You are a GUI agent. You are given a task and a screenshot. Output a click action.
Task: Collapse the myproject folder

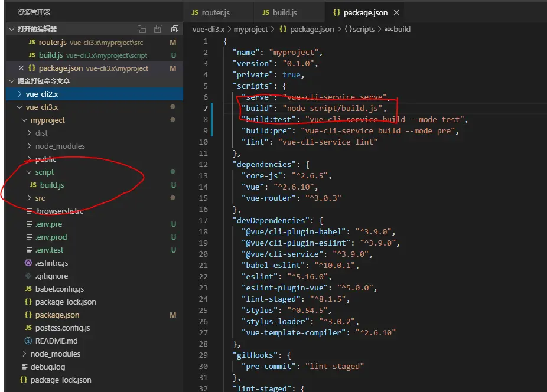coord(24,120)
